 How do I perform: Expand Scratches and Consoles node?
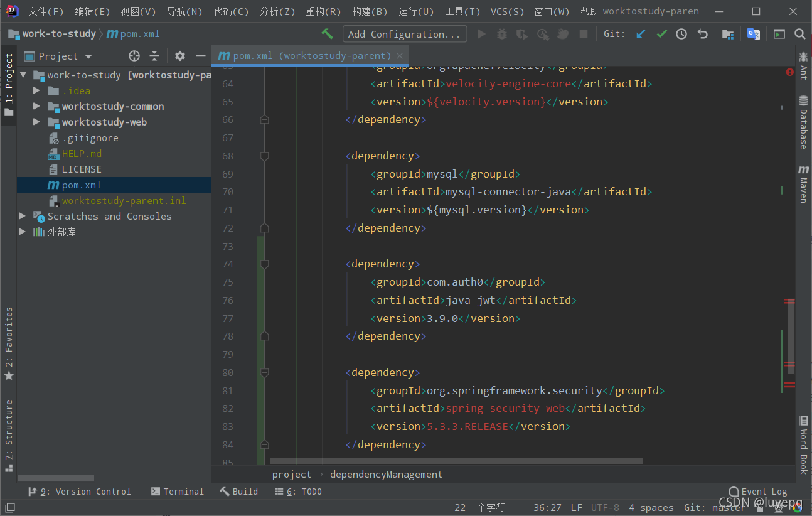[x=23, y=216]
